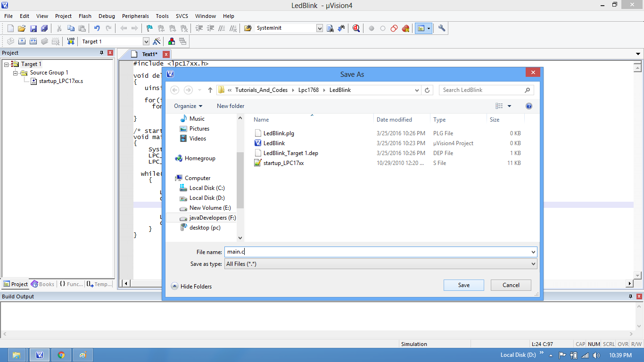The width and height of the screenshot is (644, 362).
Task: Click the navigation pane scroll down arrow
Action: (240, 238)
